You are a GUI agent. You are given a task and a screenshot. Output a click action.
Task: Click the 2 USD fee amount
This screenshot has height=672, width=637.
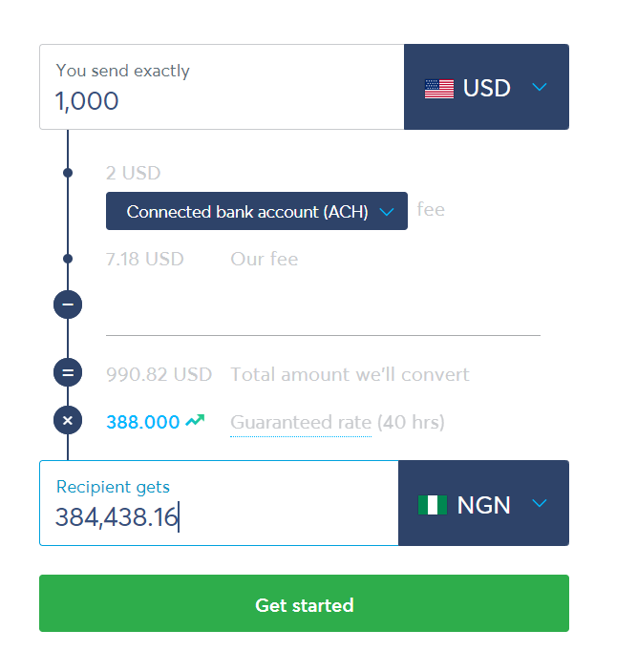pos(134,173)
